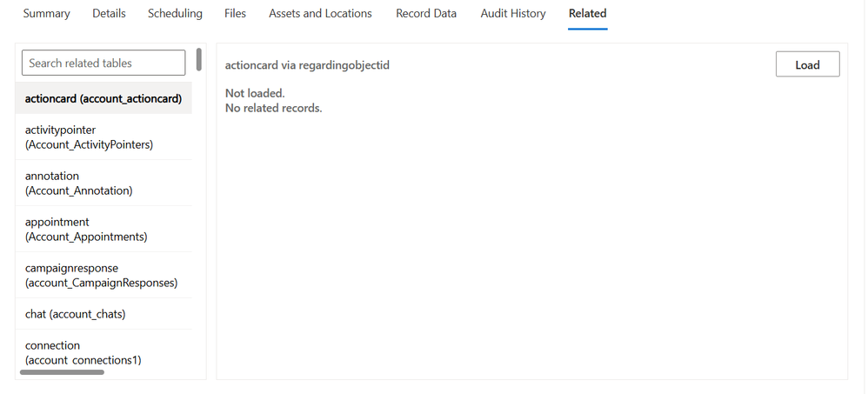Click the 'actioncard via regardingobjectid' heading
This screenshot has height=394, width=868.
[307, 65]
